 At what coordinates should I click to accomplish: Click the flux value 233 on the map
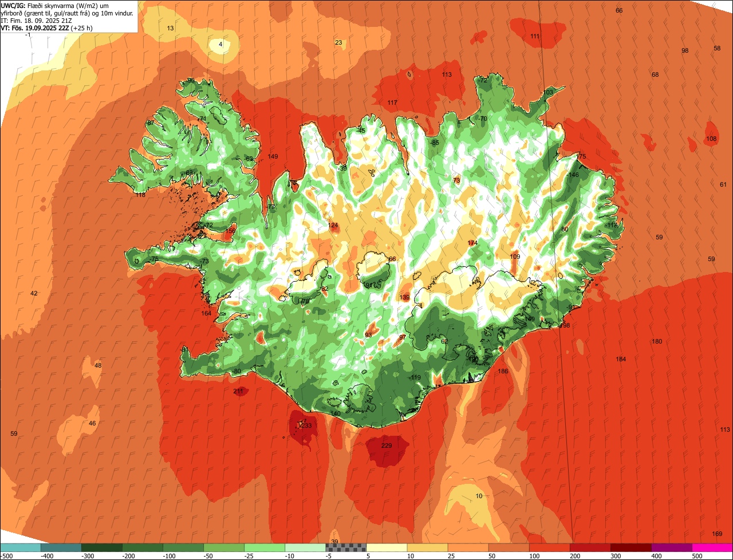point(307,425)
